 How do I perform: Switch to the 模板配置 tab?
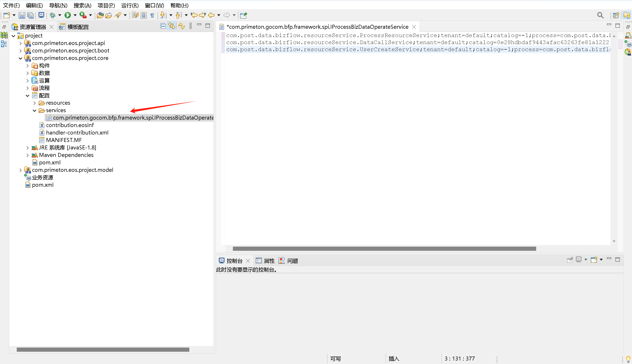click(x=78, y=27)
